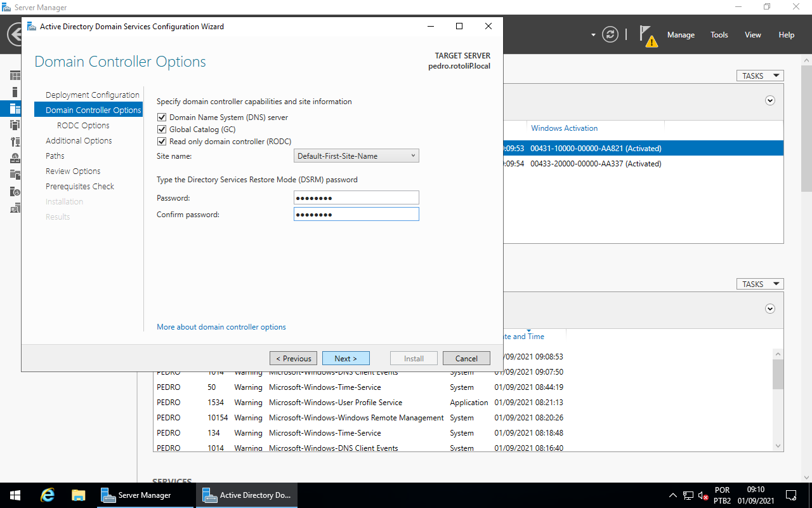Image resolution: width=812 pixels, height=508 pixels.
Task: Open More about domain controller options link
Action: click(221, 326)
